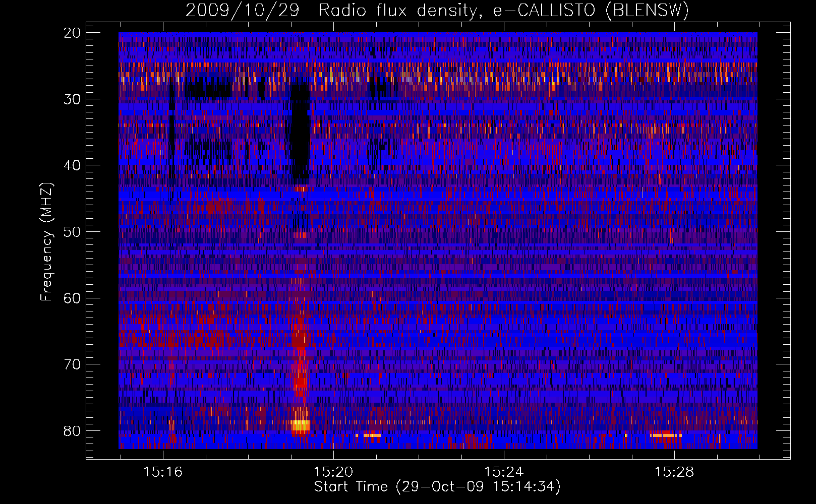The width and height of the screenshot is (816, 504).
Task: Click the 60 MHz frequency label
Action: point(72,298)
